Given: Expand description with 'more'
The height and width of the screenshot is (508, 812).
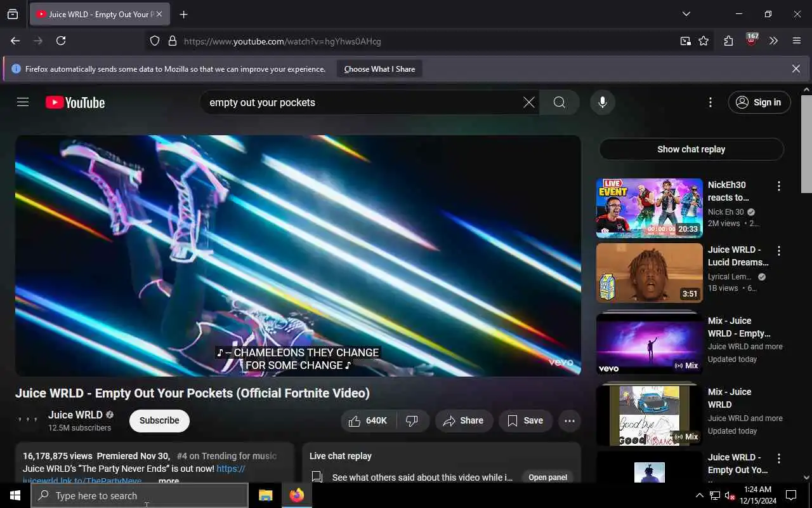Looking at the screenshot, I should [169, 481].
